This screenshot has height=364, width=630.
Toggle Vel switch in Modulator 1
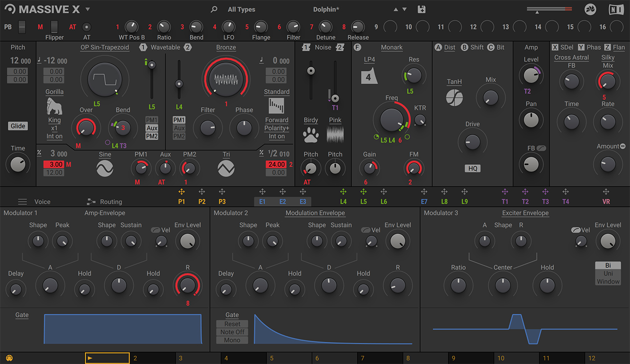tap(156, 230)
